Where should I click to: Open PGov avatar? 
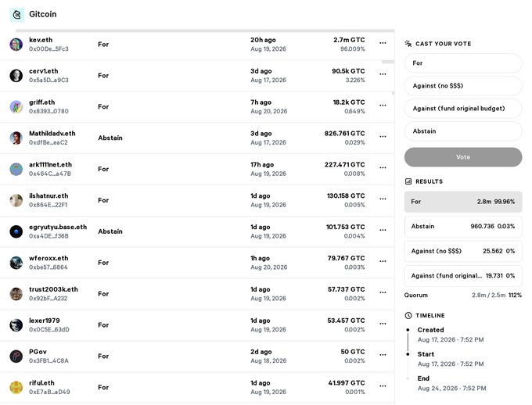click(x=16, y=357)
